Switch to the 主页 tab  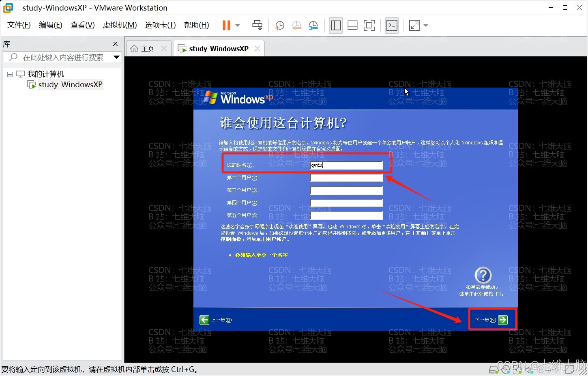pyautogui.click(x=148, y=49)
